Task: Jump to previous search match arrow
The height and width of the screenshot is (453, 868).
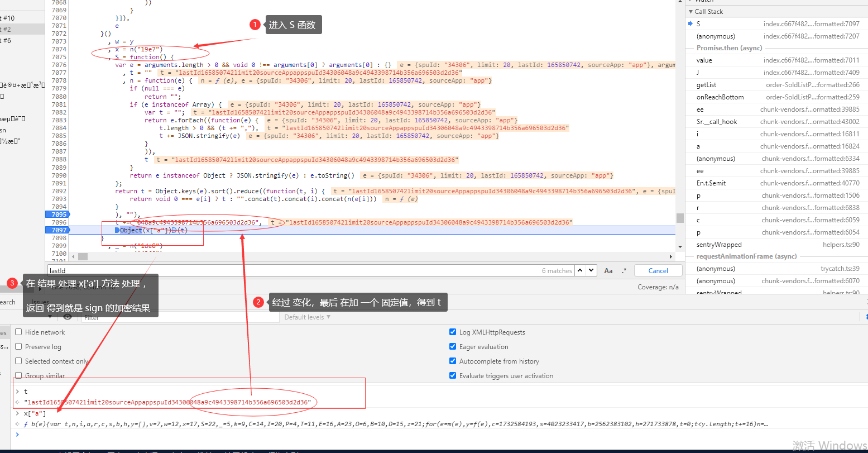Action: coord(581,270)
